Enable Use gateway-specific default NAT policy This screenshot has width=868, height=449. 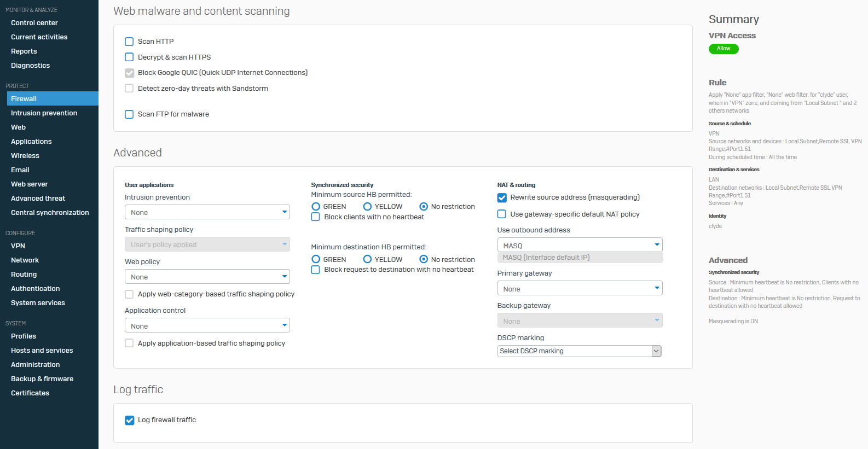pyautogui.click(x=502, y=214)
